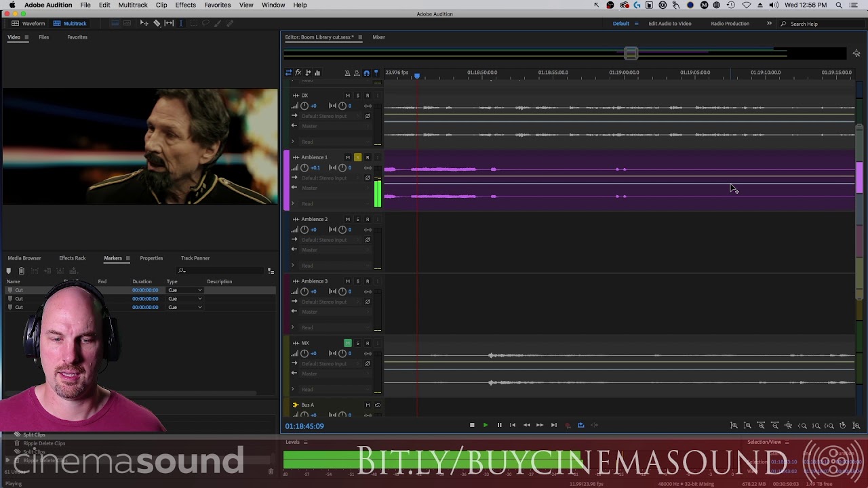Move playhead to next marker
Viewport: 868px width, 488px height.
553,425
